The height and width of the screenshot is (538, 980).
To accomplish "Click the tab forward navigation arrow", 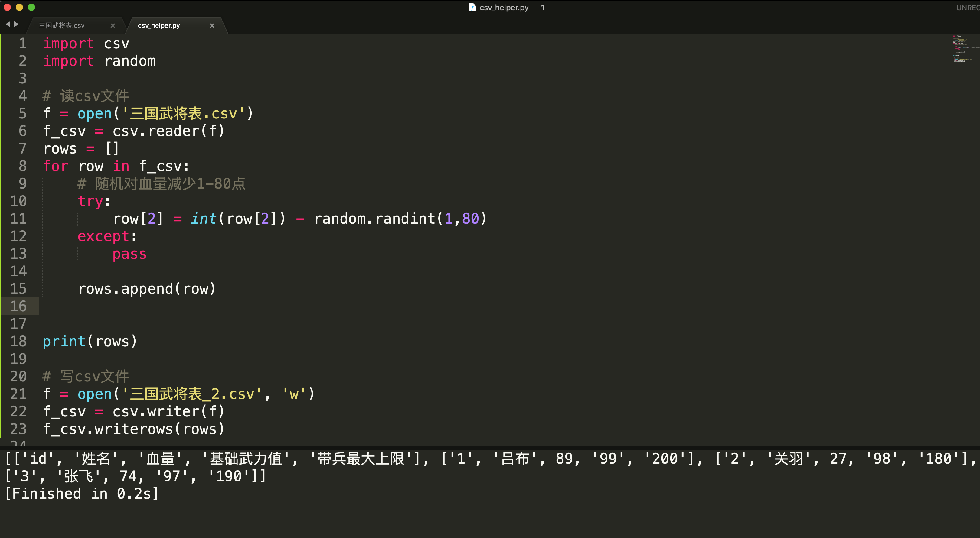I will coord(16,24).
